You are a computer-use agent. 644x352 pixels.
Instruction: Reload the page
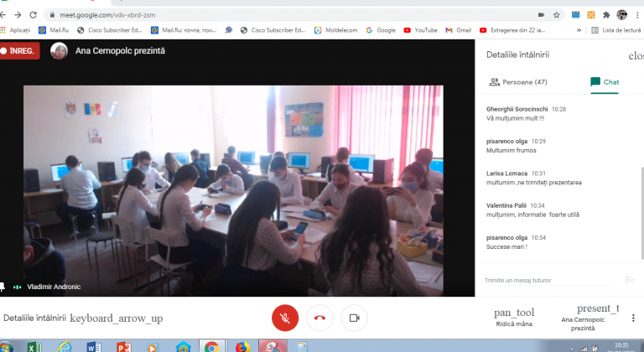[33, 14]
